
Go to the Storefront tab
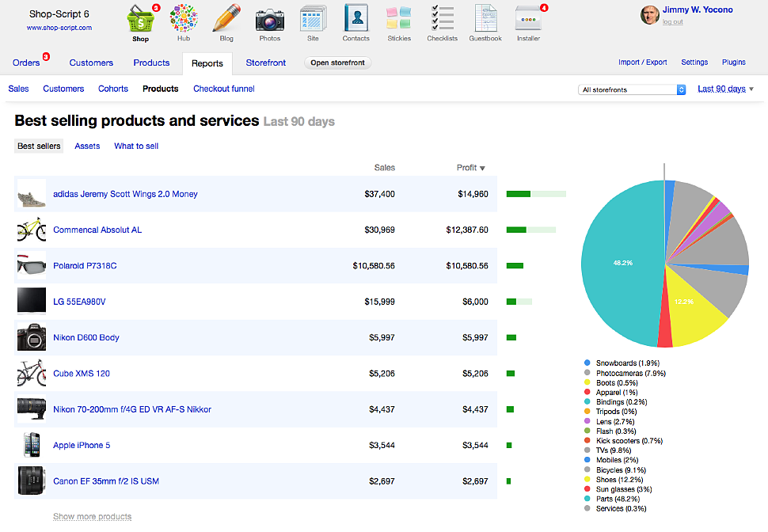click(x=265, y=63)
